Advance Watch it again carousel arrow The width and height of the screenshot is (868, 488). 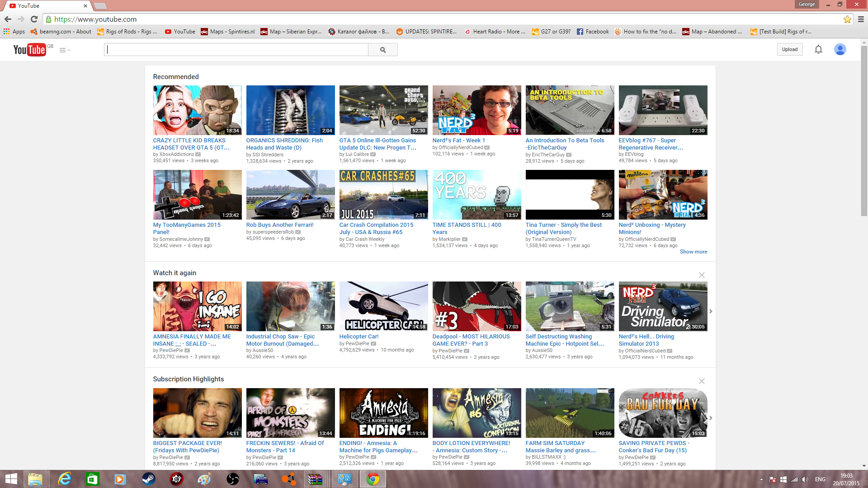pyautogui.click(x=711, y=311)
